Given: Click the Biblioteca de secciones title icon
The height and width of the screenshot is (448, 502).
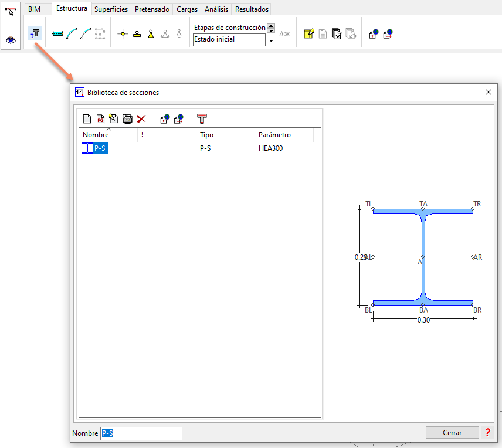Looking at the screenshot, I should 79,92.
